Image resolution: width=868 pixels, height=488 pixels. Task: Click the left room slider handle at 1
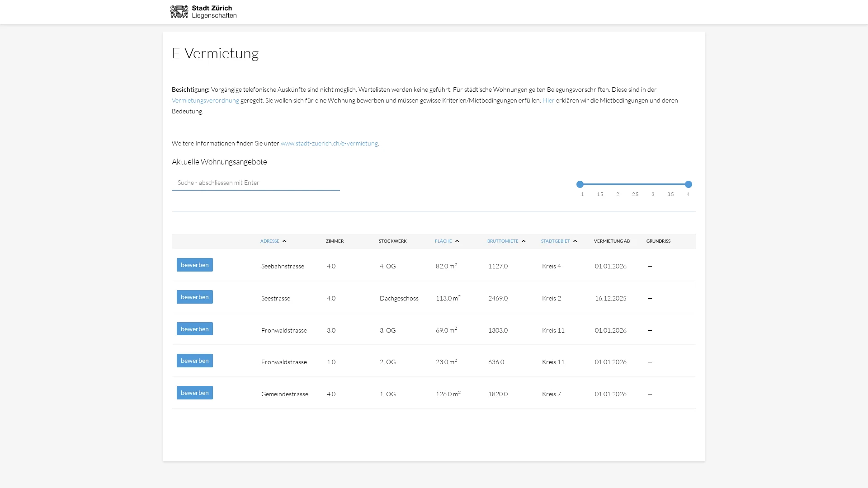[580, 184]
